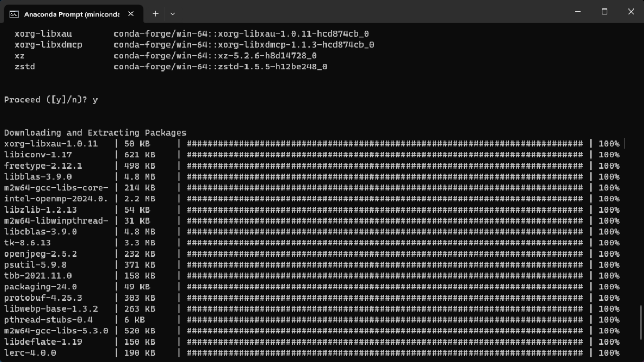Click the protobuf-4.25.3 size value
Image resolution: width=644 pixels, height=362 pixels.
click(x=139, y=298)
